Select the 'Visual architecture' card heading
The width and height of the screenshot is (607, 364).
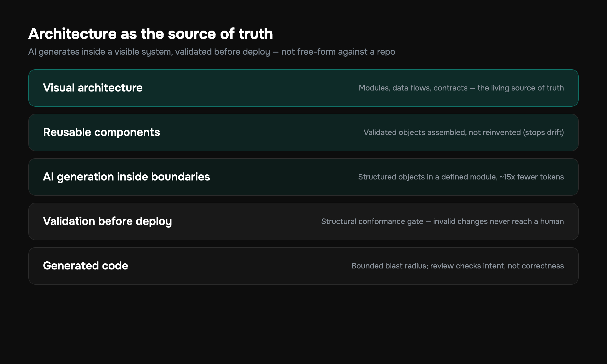pos(93,88)
